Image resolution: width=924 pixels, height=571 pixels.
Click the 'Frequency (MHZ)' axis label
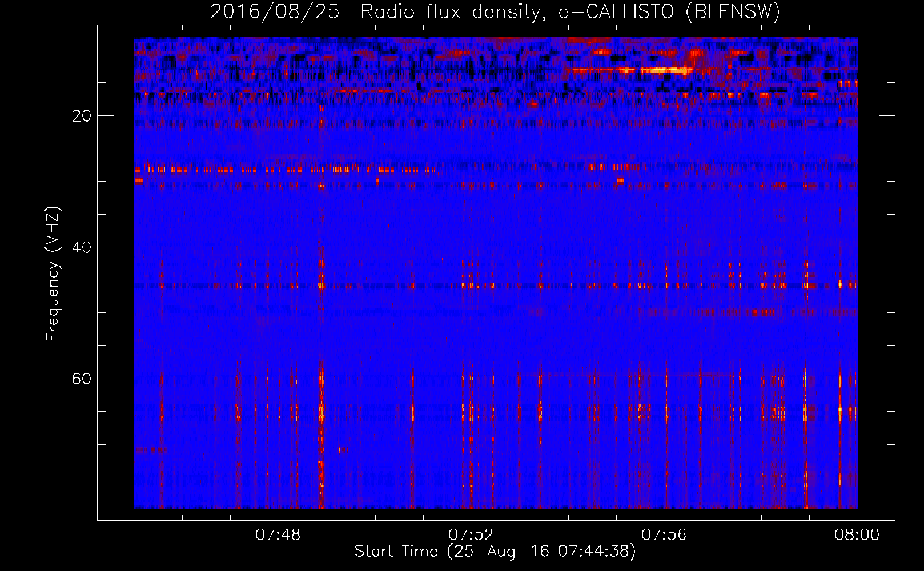[53, 274]
